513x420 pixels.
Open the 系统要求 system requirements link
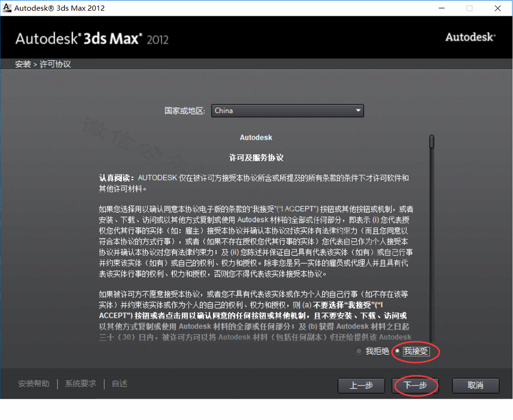pyautogui.click(x=80, y=383)
